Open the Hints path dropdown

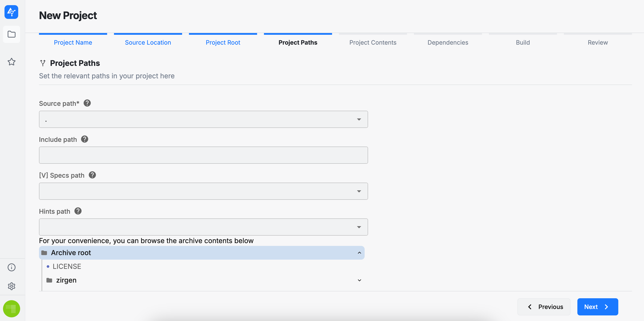point(359,227)
